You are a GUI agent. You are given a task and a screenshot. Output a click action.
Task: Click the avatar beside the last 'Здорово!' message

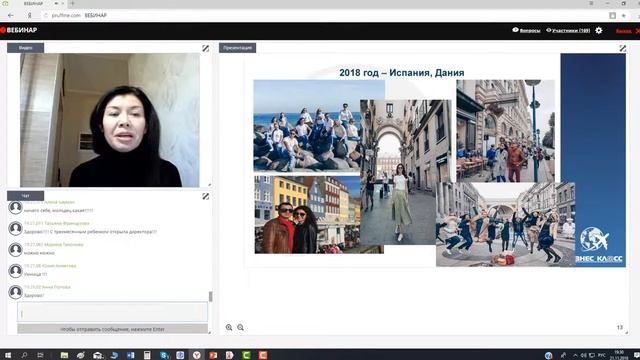(16, 291)
